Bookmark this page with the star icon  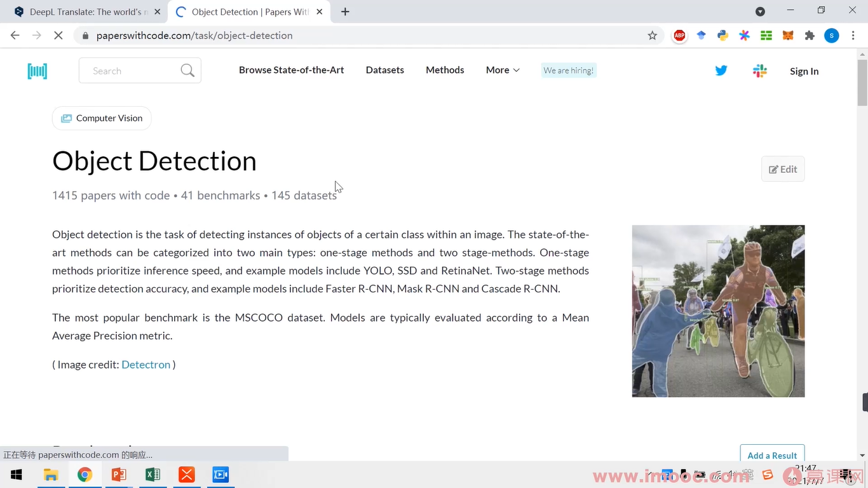pyautogui.click(x=652, y=36)
